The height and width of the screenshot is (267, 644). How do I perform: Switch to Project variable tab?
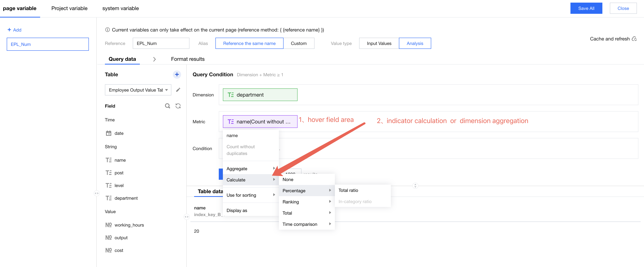click(x=69, y=8)
